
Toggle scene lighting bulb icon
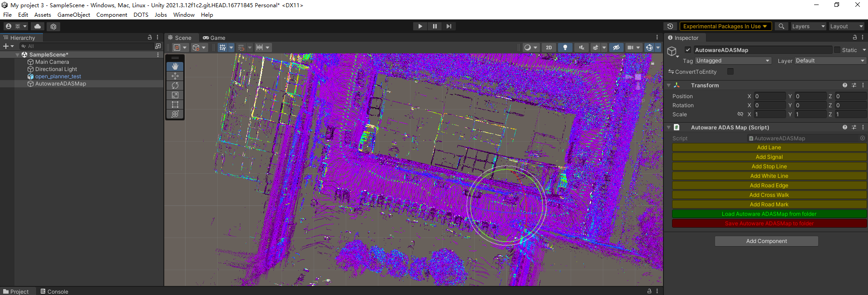pyautogui.click(x=565, y=48)
